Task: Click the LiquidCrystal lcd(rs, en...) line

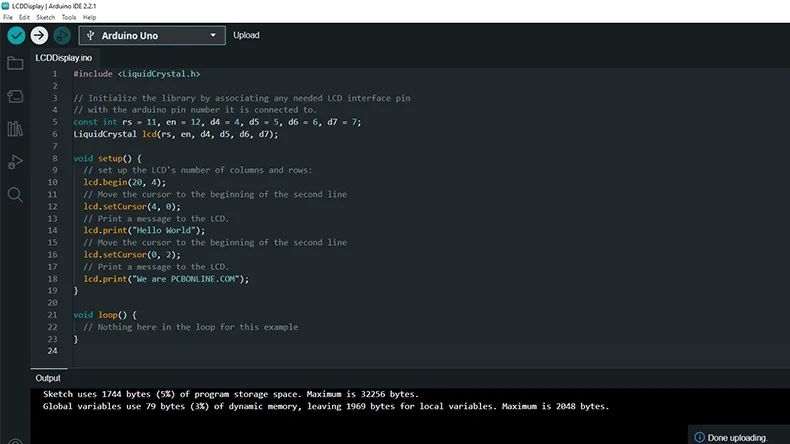Action: click(x=175, y=134)
